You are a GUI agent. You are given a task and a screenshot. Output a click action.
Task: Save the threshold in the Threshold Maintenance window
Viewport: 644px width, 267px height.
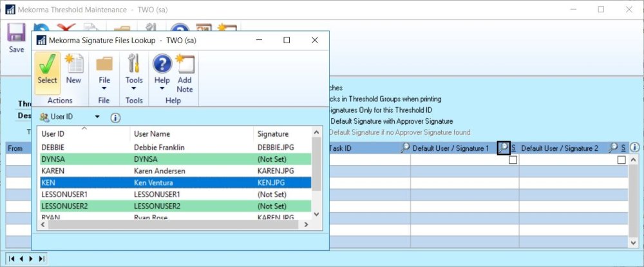click(17, 38)
